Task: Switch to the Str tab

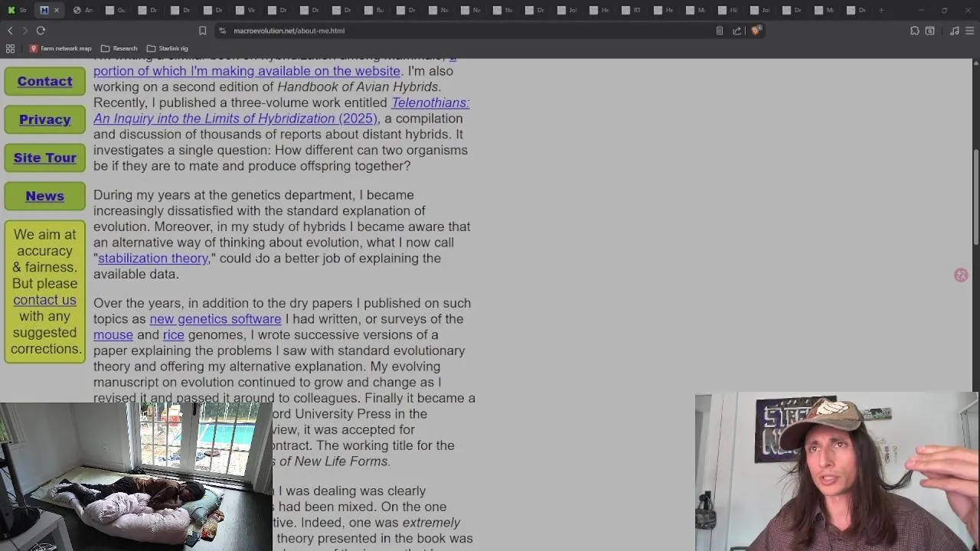Action: 17,10
